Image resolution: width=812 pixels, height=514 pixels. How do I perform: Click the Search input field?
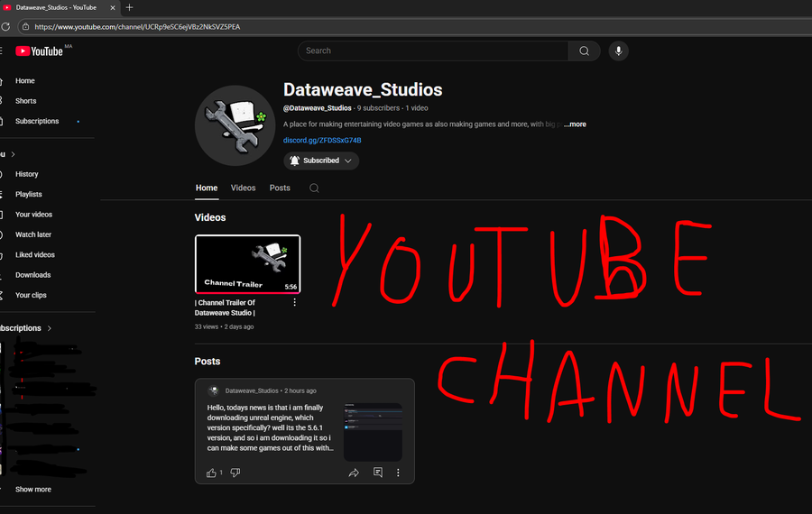tap(433, 50)
